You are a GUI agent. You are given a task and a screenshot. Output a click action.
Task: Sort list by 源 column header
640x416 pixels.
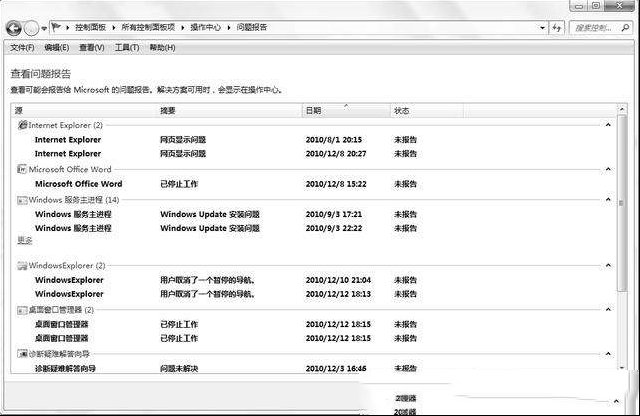click(x=84, y=111)
